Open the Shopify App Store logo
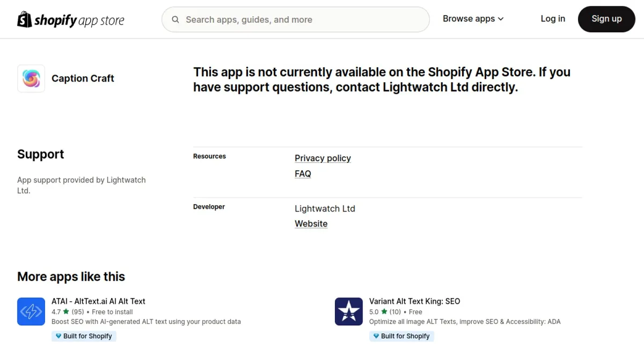Image resolution: width=644 pixels, height=349 pixels. point(71,20)
